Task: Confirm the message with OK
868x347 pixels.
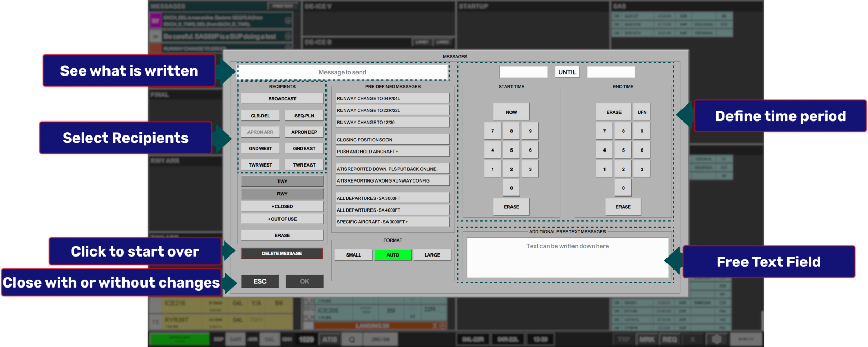Action: [305, 281]
